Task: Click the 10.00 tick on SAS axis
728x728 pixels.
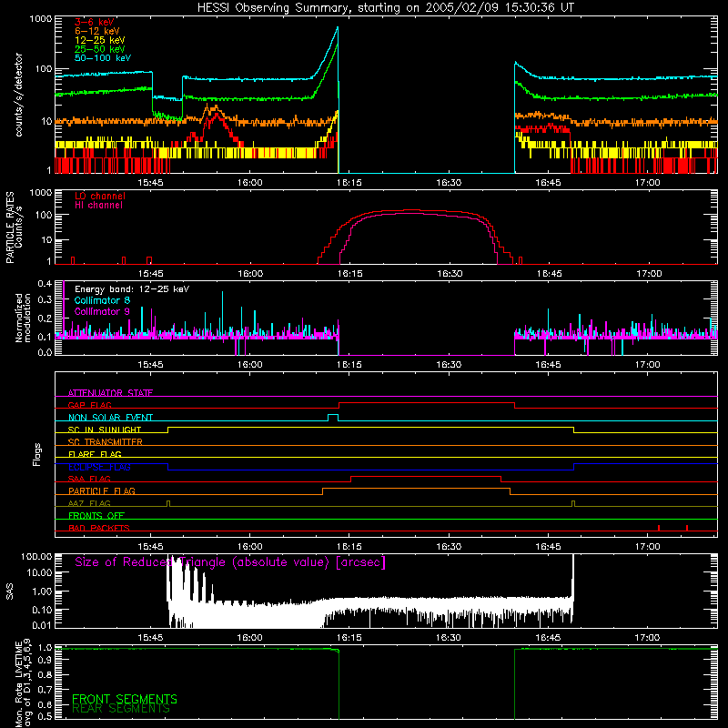Action: tap(39, 572)
